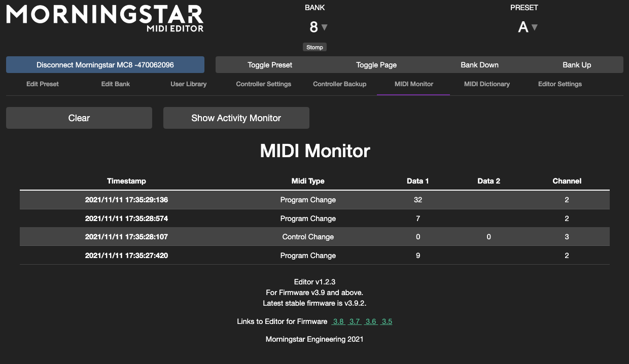The height and width of the screenshot is (364, 629).
Task: Open the Editor Settings tab
Action: pos(560,84)
